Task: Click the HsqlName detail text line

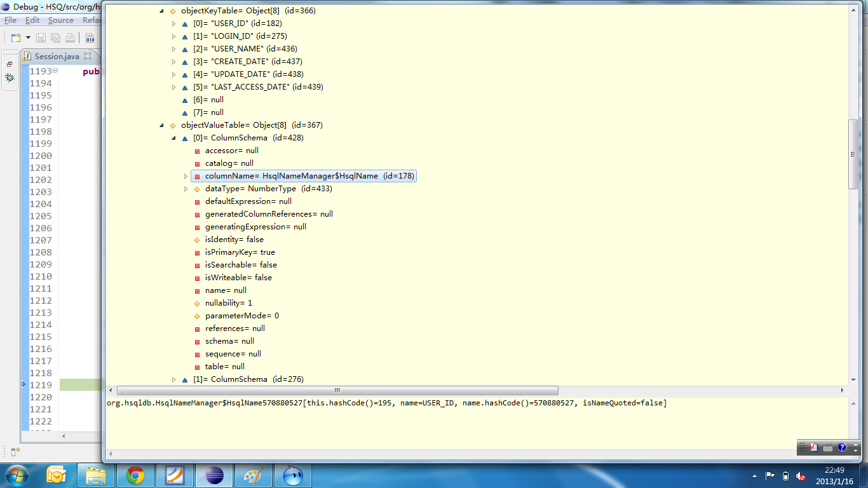Action: 386,403
